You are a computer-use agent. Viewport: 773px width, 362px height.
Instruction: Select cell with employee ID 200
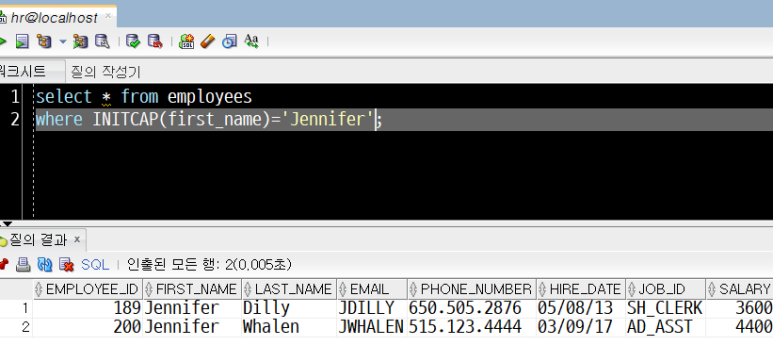[88, 327]
